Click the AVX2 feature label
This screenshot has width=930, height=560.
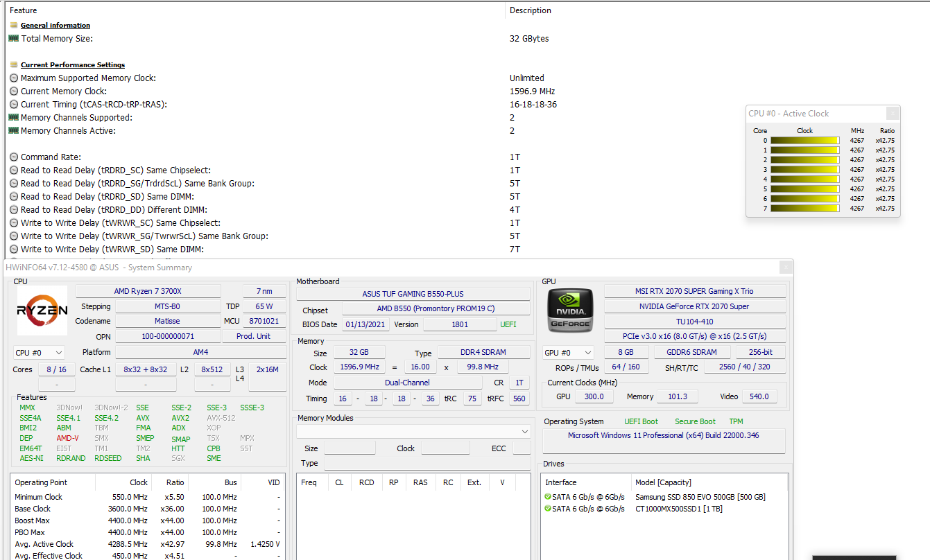pyautogui.click(x=180, y=419)
